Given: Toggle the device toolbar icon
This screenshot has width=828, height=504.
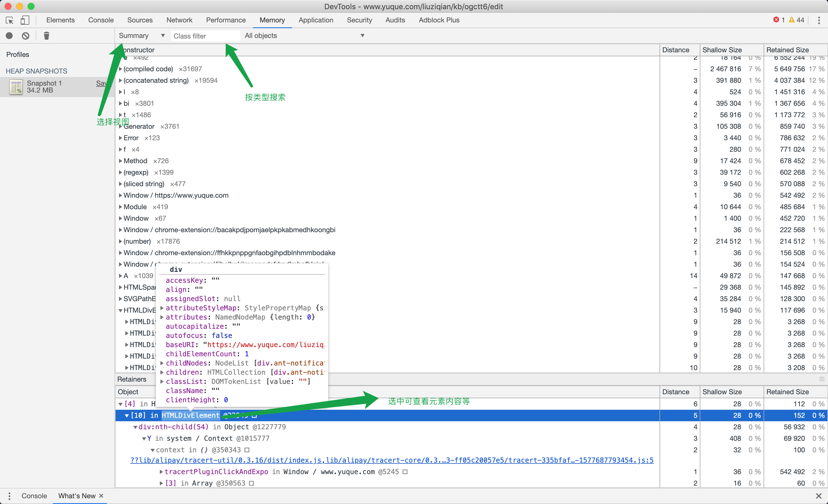Looking at the screenshot, I should (x=24, y=20).
